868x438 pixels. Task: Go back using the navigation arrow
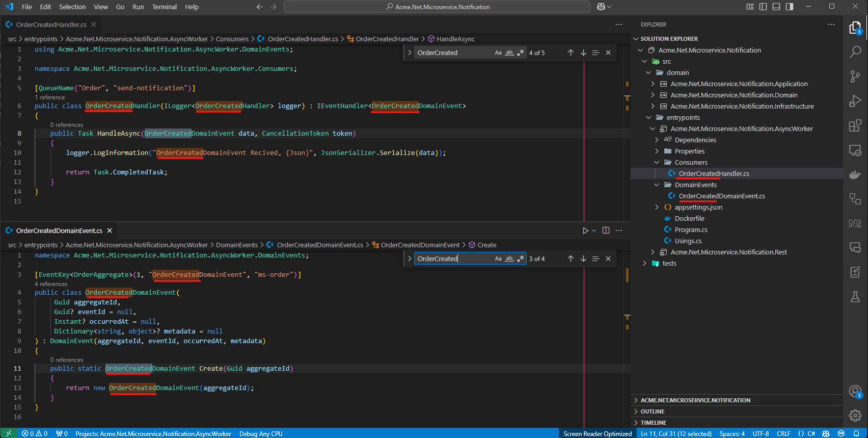click(x=260, y=7)
